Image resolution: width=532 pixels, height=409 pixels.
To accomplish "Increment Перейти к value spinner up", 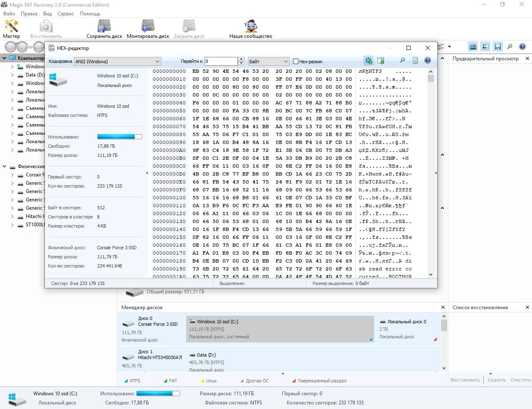I will click(x=241, y=59).
